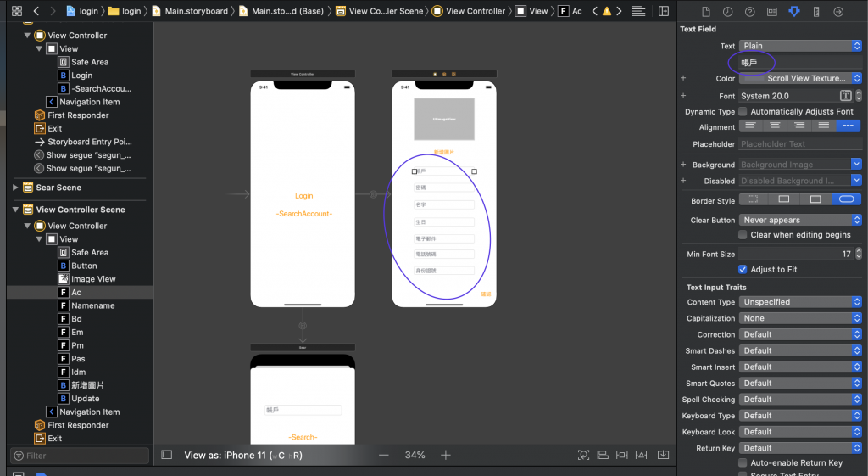
Task: Select natural text alignment option
Action: pyautogui.click(x=848, y=126)
